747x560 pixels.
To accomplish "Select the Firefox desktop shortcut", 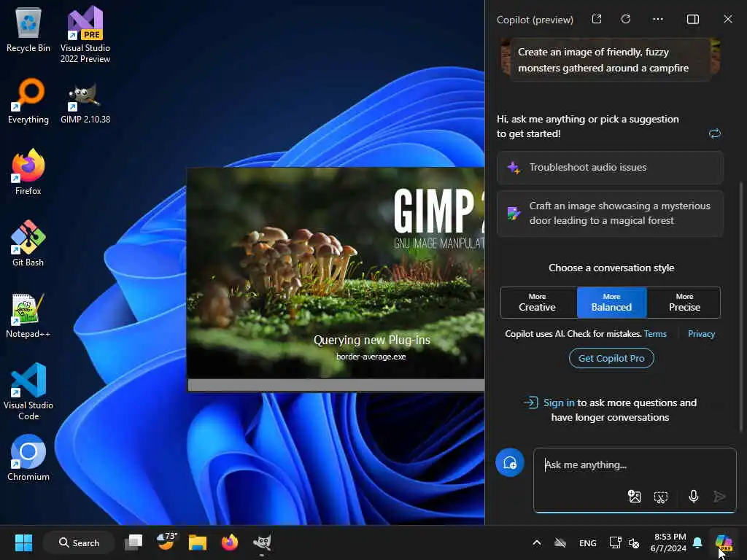I will [28, 172].
